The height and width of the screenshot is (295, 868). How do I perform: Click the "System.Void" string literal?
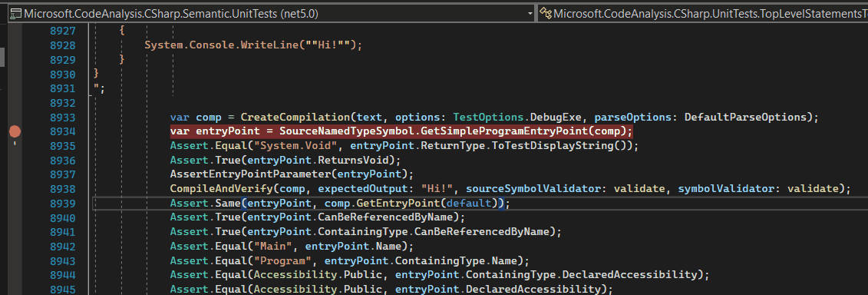(x=295, y=146)
